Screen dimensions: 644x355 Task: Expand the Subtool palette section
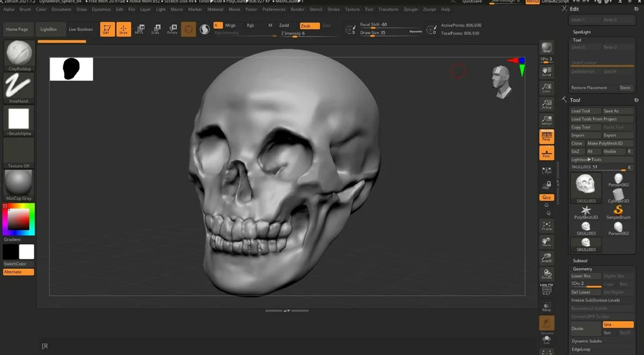click(x=580, y=260)
